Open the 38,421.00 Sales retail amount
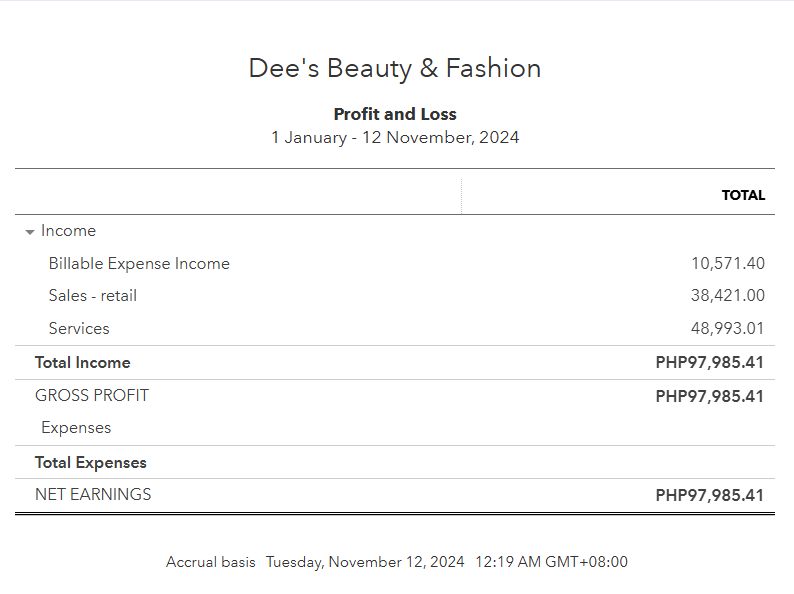This screenshot has width=794, height=594. (x=727, y=296)
